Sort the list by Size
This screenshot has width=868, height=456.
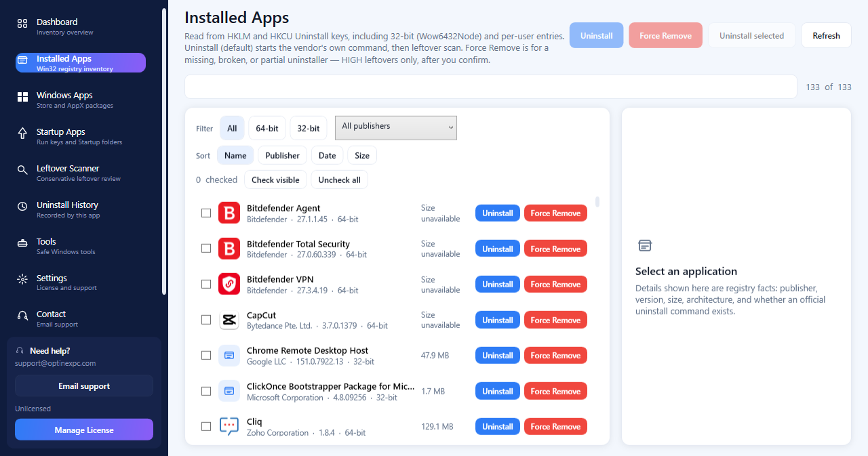[362, 155]
